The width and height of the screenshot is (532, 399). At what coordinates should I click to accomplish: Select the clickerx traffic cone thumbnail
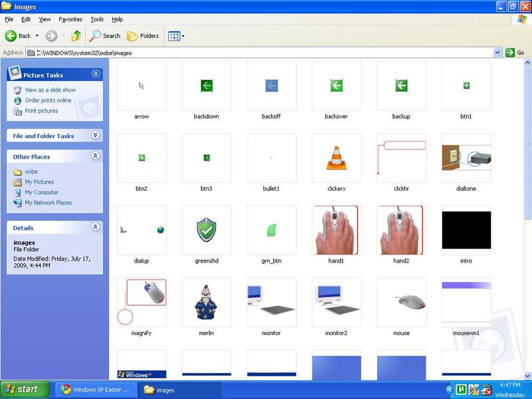coord(336,158)
